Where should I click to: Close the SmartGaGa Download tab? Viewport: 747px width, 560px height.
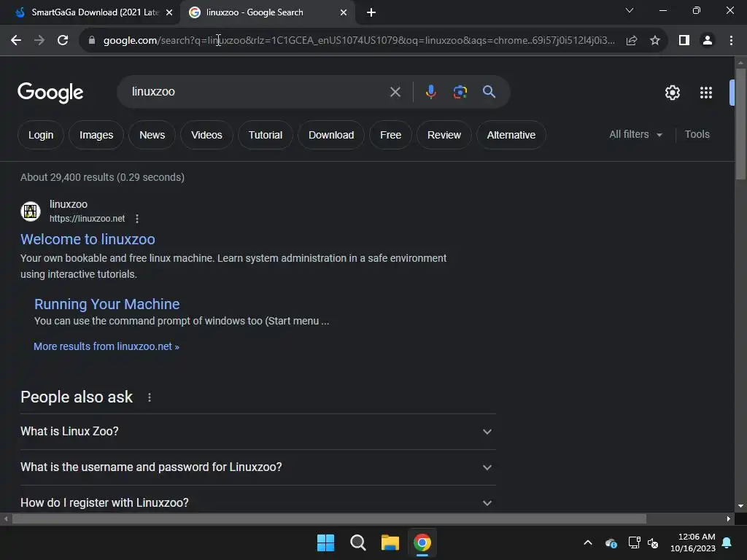click(x=169, y=12)
